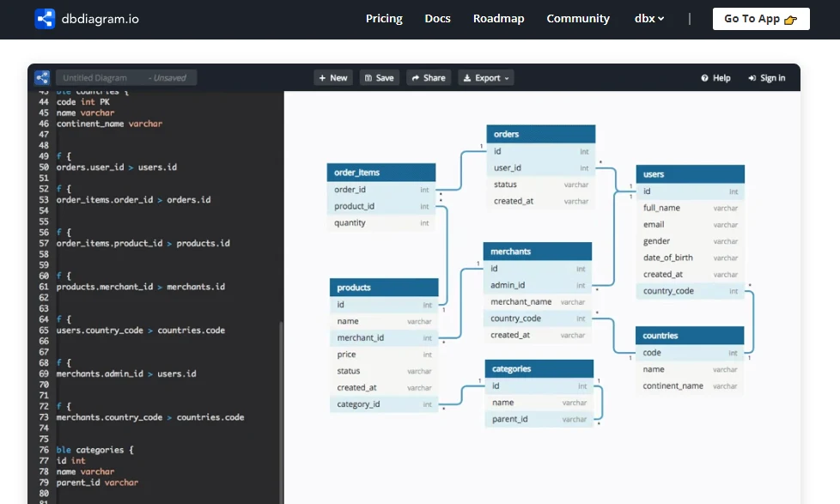840x504 pixels.
Task: Click the code field in countries table
Action: (x=690, y=353)
